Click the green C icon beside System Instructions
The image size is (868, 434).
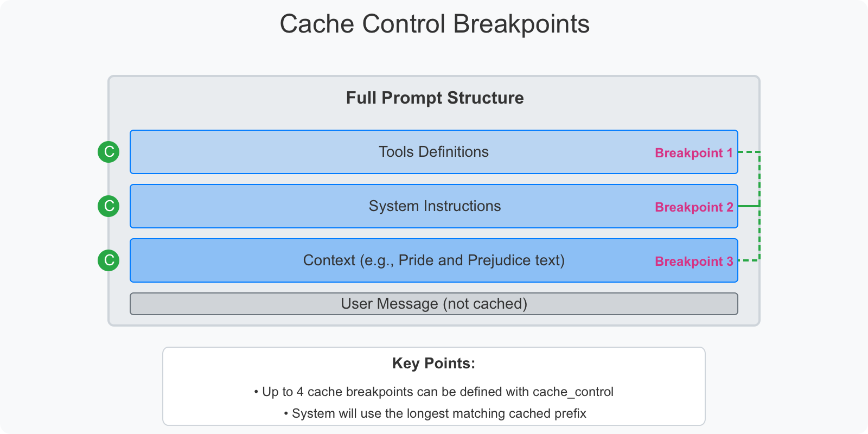coord(108,206)
